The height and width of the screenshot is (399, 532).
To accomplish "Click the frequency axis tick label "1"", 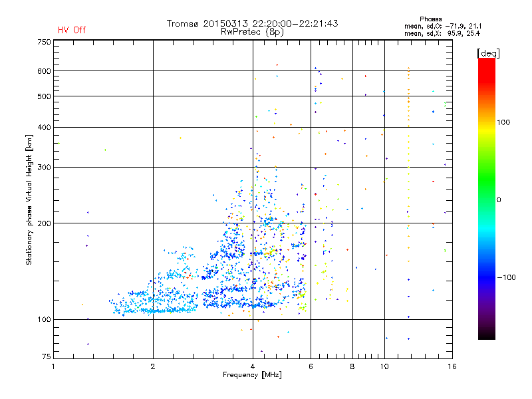I will [53, 366].
